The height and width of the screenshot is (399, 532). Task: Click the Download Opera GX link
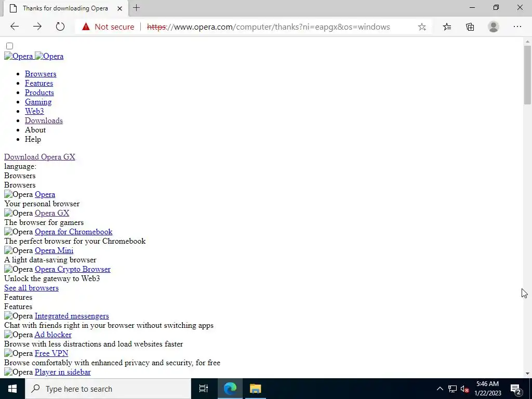click(x=39, y=157)
